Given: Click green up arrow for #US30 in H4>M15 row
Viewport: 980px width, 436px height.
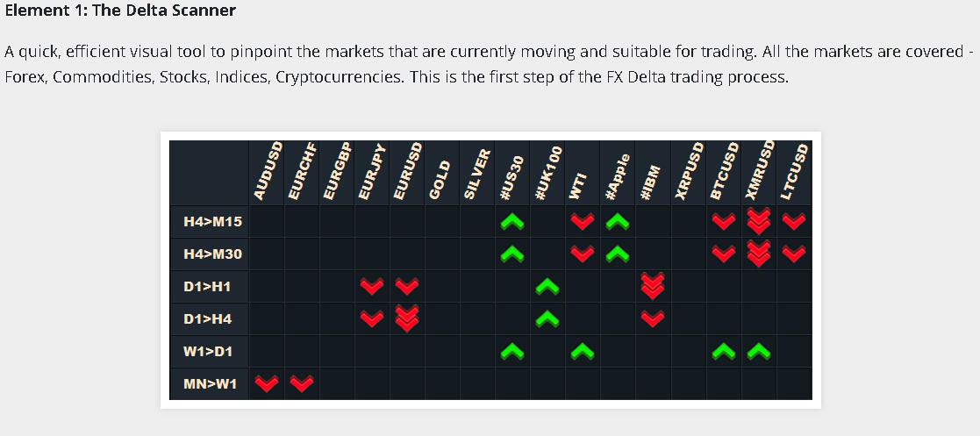Looking at the screenshot, I should point(512,222).
